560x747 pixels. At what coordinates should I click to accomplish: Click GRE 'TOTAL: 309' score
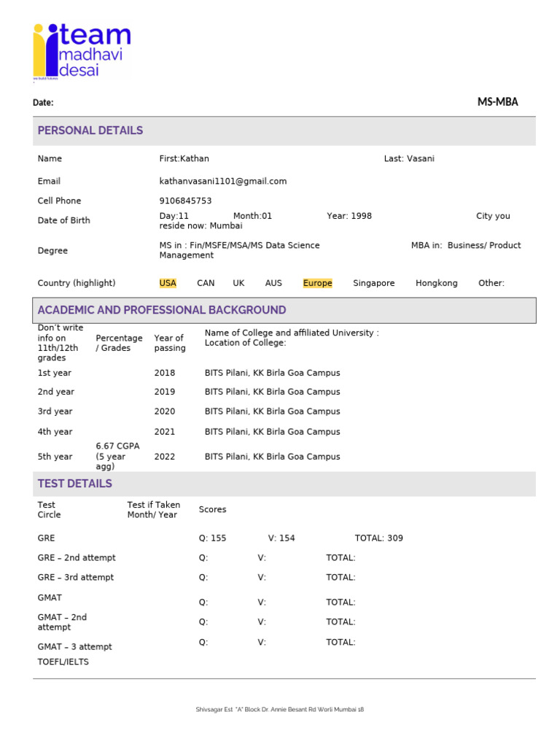tap(378, 538)
